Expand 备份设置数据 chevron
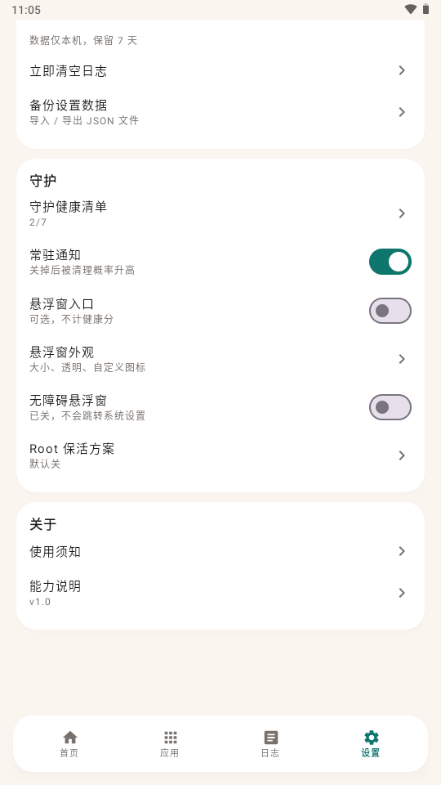The image size is (441, 785). point(401,112)
